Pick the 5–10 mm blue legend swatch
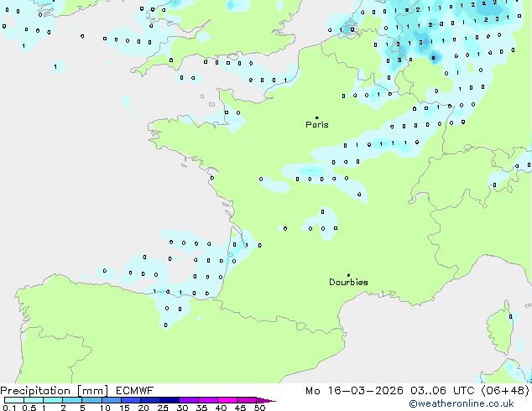 [91, 400]
